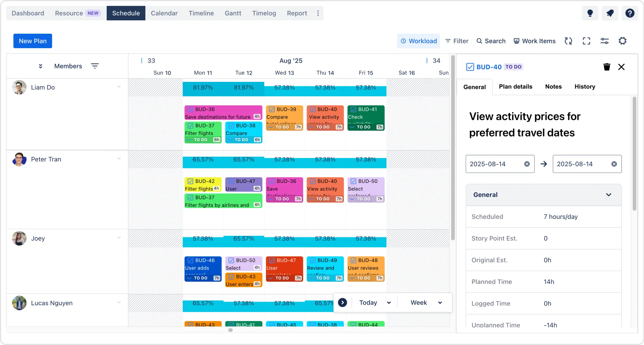Open the Timelog tab
644x345 pixels.
coord(264,13)
